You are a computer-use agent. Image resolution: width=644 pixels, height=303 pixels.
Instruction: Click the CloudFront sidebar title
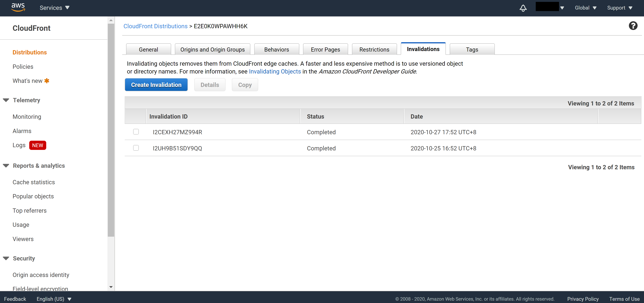(31, 28)
